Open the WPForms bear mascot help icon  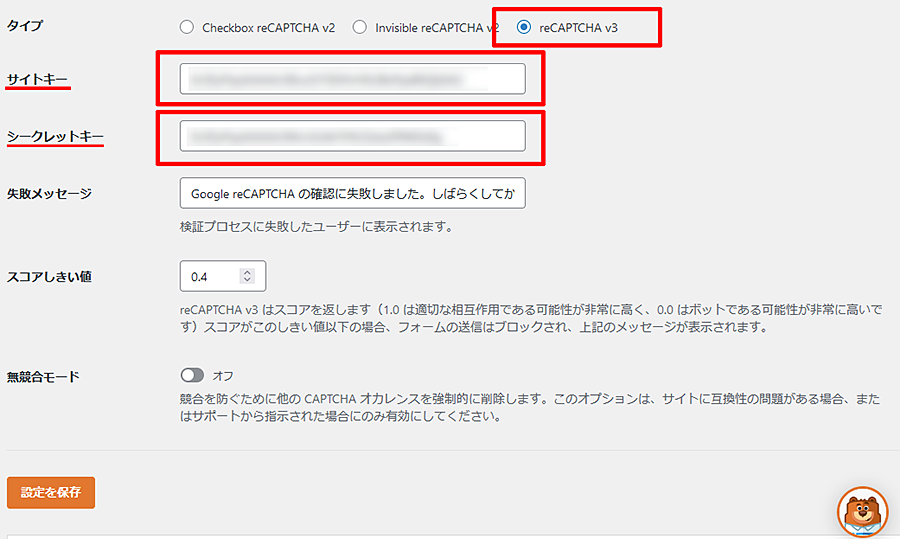(862, 512)
